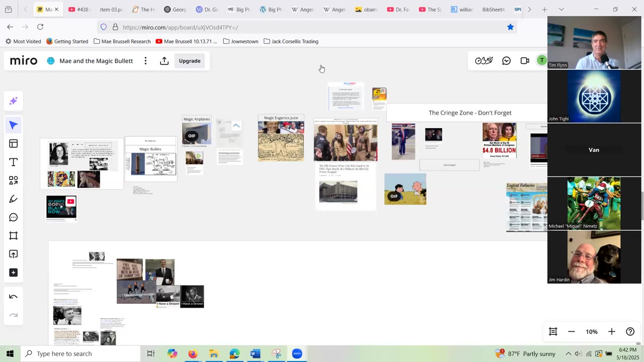Switch to the #438 browser tab
This screenshot has width=644, height=362.
(x=79, y=10)
